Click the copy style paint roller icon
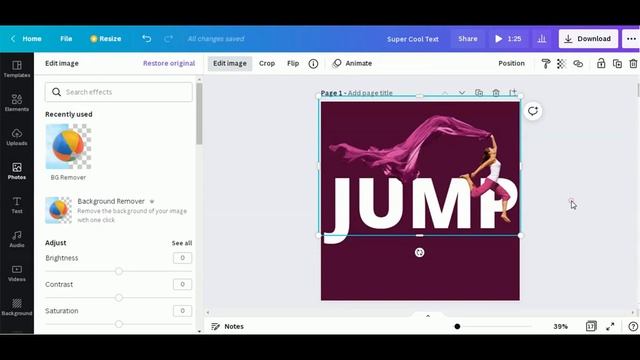Viewport: 640px width, 360px height. (545, 64)
